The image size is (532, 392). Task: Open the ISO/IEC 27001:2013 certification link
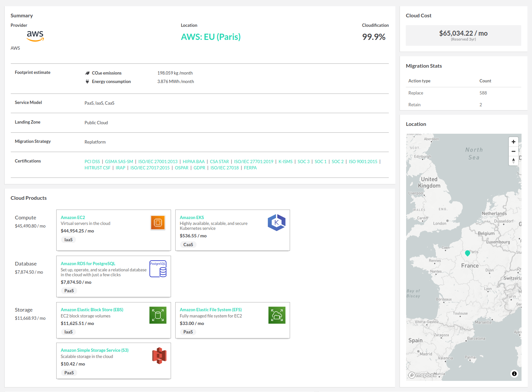(x=158, y=162)
